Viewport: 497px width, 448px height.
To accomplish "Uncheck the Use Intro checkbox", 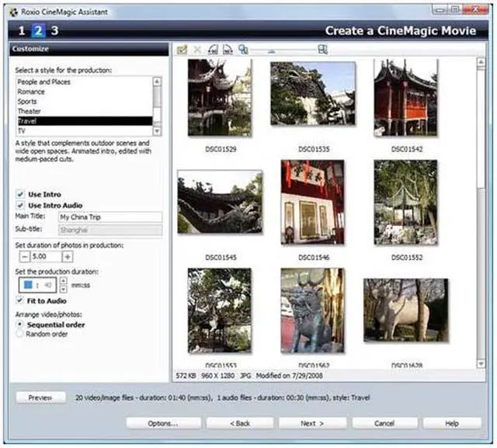I will point(19,194).
